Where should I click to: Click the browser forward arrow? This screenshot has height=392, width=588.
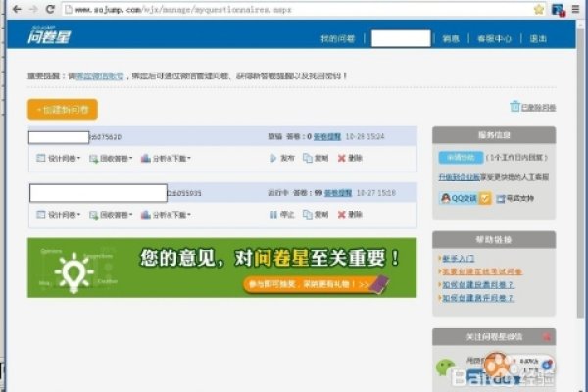tap(33, 9)
